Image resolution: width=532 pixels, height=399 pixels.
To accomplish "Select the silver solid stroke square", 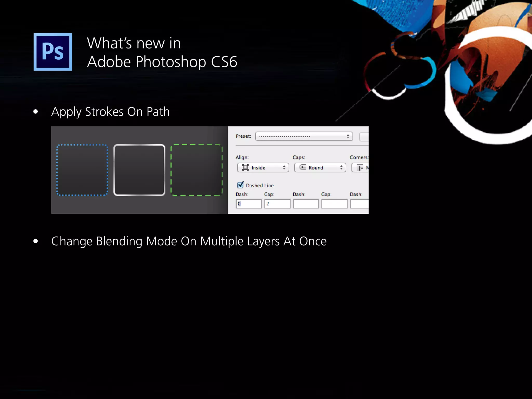I will [139, 170].
